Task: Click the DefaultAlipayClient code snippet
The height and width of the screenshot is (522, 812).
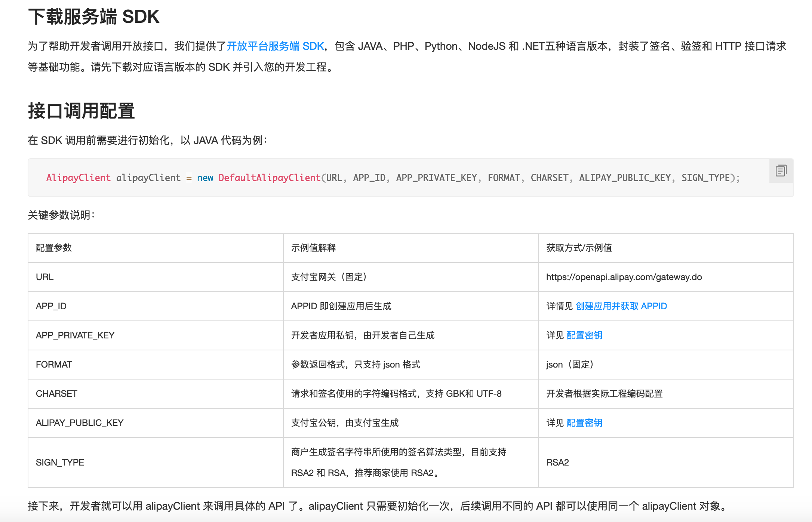Action: [x=268, y=178]
